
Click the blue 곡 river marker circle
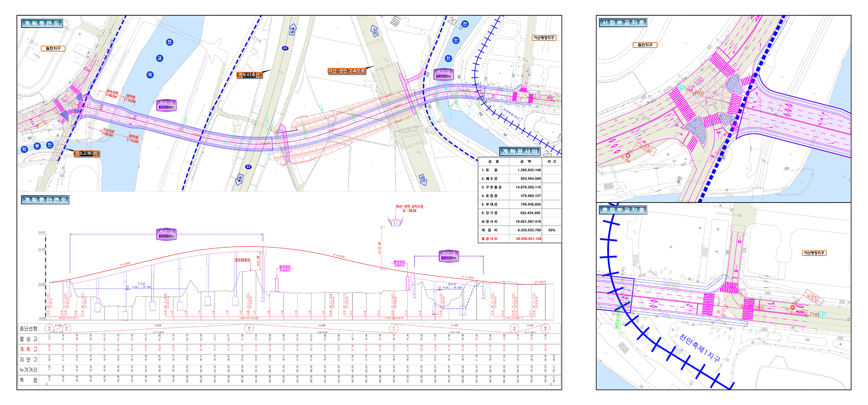(150, 75)
